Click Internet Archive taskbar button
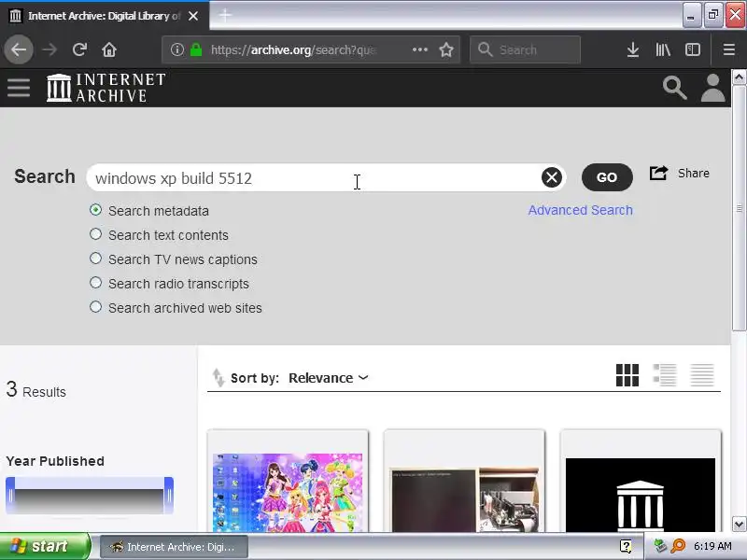Viewport: 747px width, 560px height. (174, 547)
